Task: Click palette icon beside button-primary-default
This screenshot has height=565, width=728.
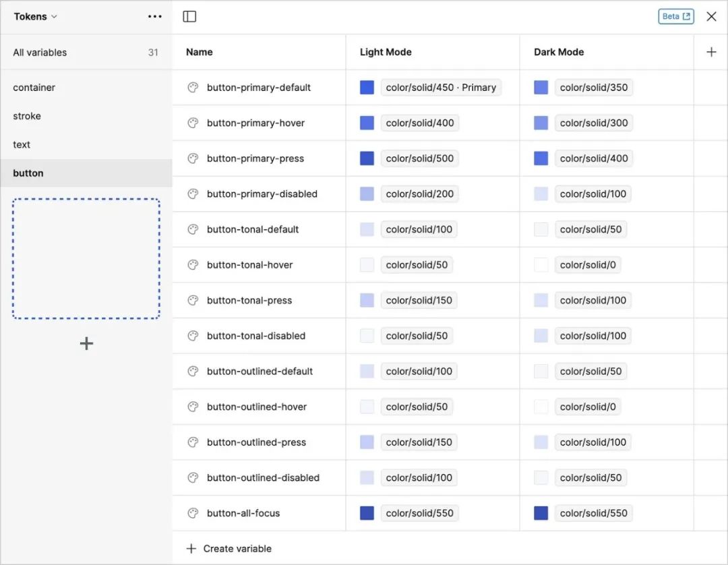Action: [x=193, y=88]
